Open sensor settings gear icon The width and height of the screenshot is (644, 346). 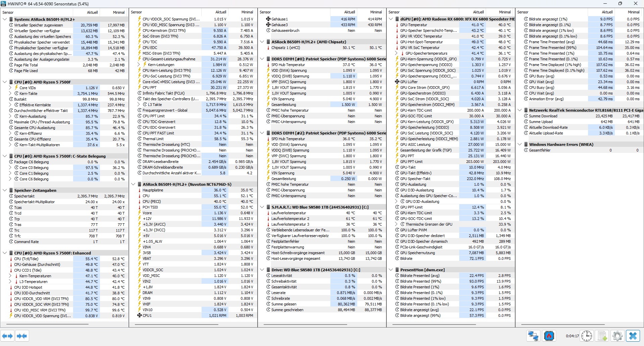coord(618,336)
